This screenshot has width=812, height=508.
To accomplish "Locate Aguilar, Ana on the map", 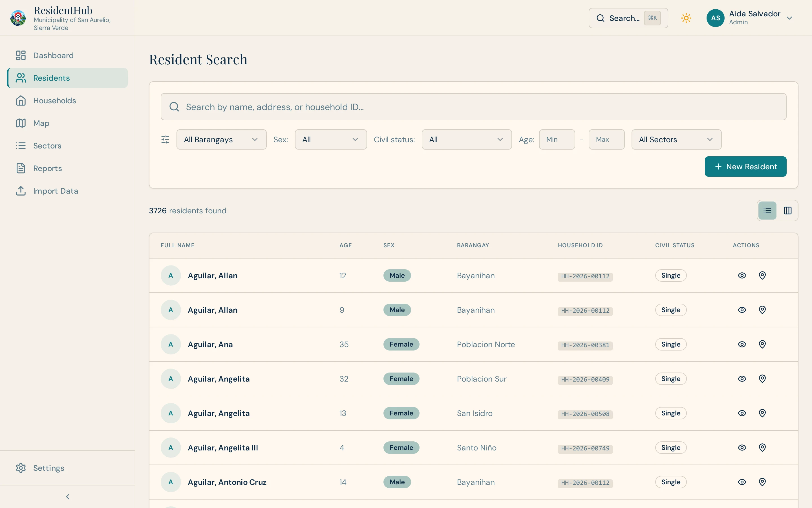I will [762, 344].
